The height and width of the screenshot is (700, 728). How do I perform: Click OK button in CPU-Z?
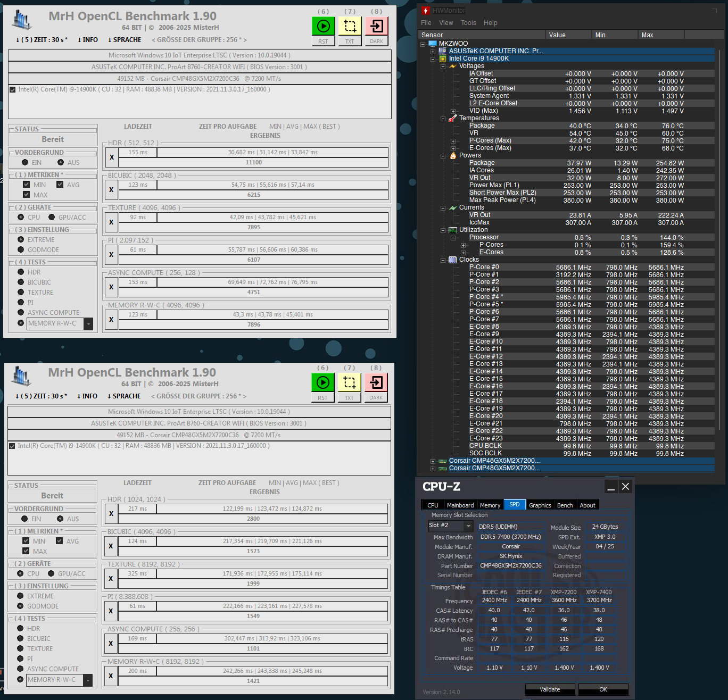[603, 689]
